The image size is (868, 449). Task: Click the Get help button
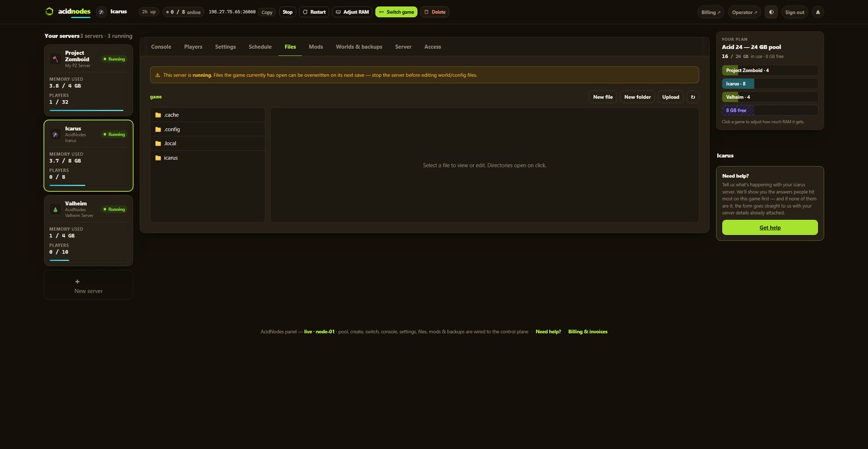tap(770, 227)
